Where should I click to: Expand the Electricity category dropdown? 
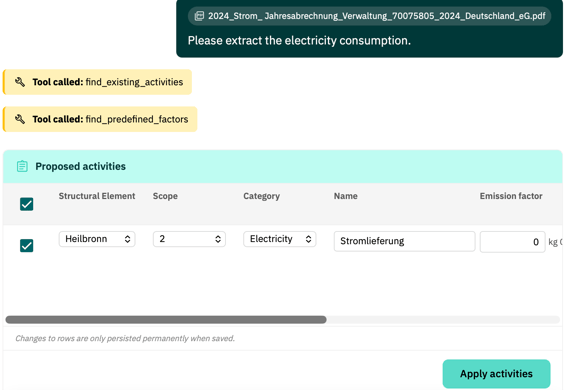coord(280,239)
